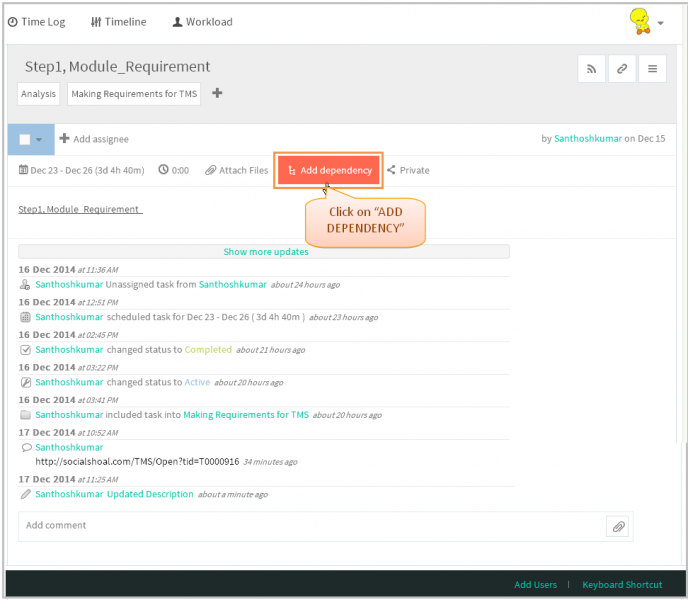This screenshot has height=600, width=688.
Task: Click the socialshoal.com TMS URL text
Action: (x=137, y=462)
